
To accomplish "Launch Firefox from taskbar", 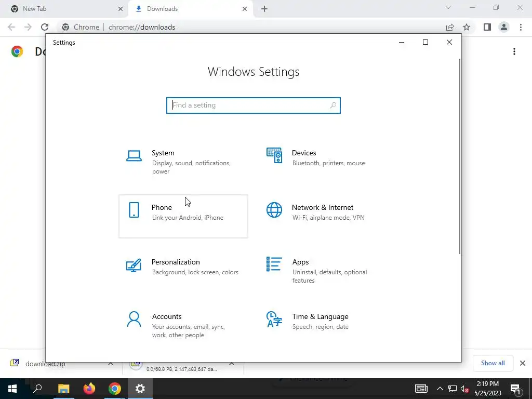I will tap(89, 389).
